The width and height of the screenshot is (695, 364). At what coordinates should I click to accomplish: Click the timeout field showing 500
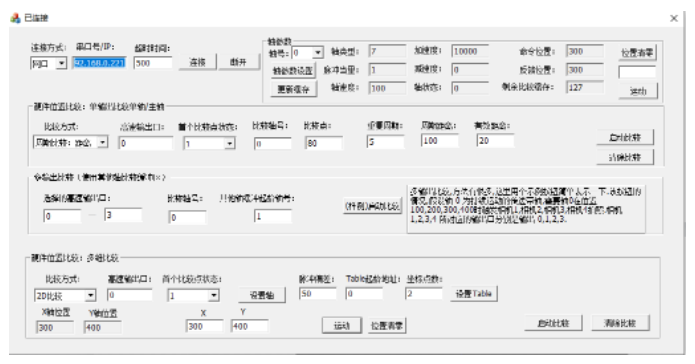(153, 63)
